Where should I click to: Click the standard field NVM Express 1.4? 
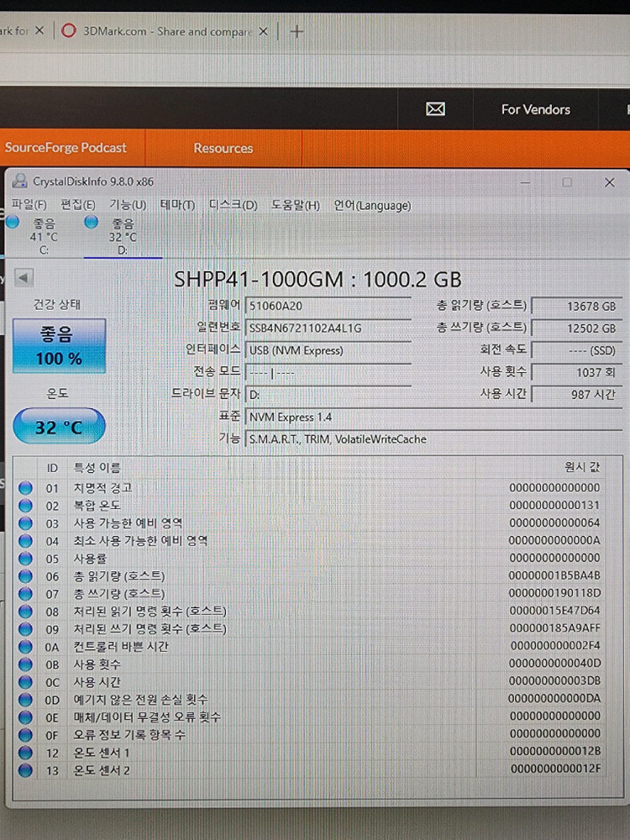tap(433, 417)
